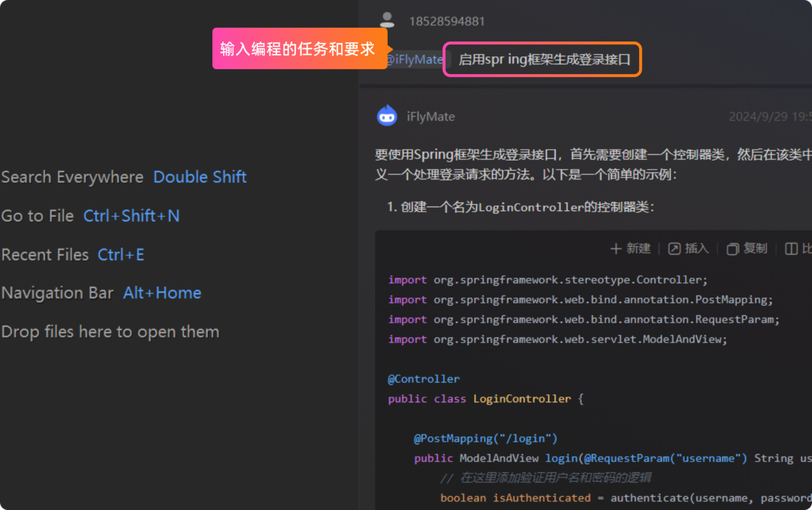Click the public ModelAndView login method line
Image resolution: width=812 pixels, height=510 pixels.
[x=612, y=458]
